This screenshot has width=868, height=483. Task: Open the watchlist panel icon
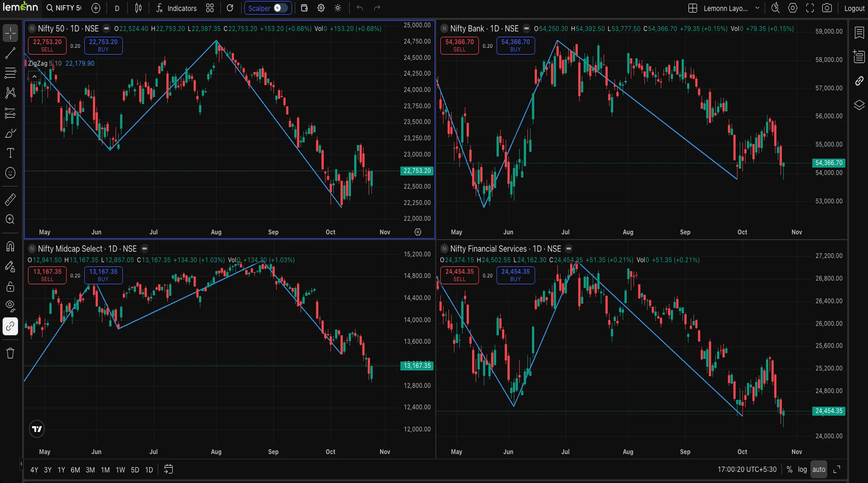click(x=859, y=33)
